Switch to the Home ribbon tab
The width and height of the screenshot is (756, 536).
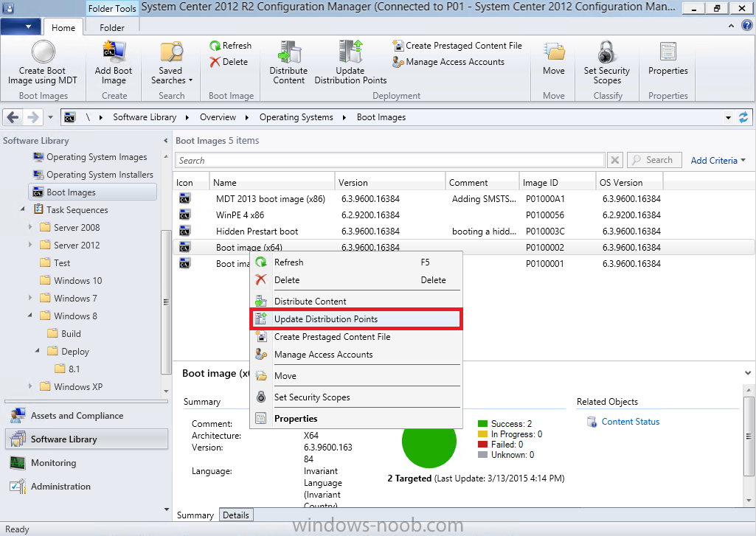[x=63, y=27]
